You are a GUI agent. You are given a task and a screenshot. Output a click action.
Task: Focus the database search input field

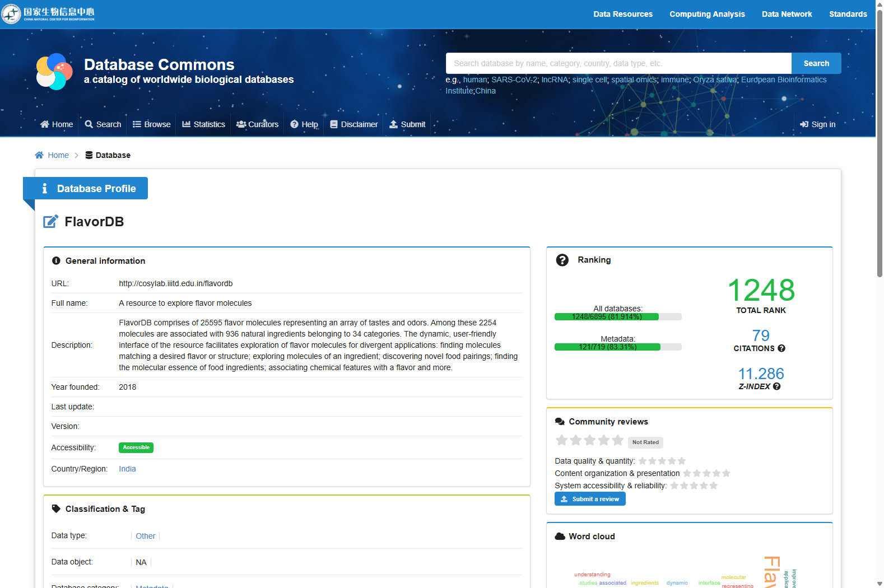618,63
